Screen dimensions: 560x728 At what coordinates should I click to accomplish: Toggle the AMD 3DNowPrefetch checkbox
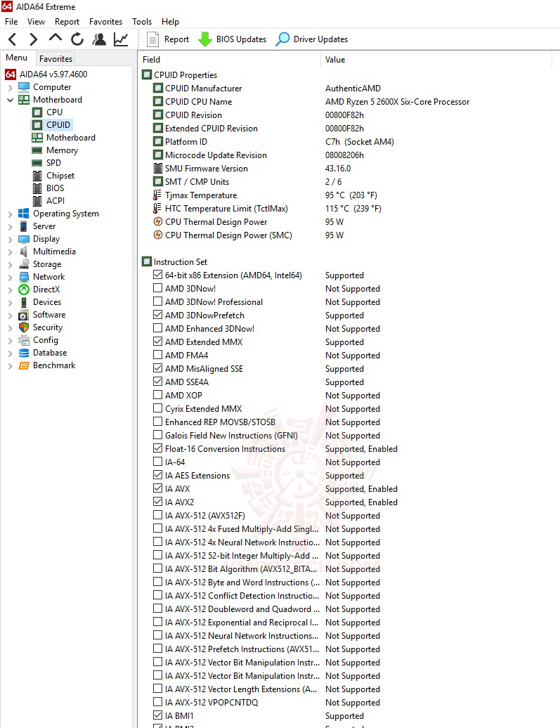click(158, 315)
